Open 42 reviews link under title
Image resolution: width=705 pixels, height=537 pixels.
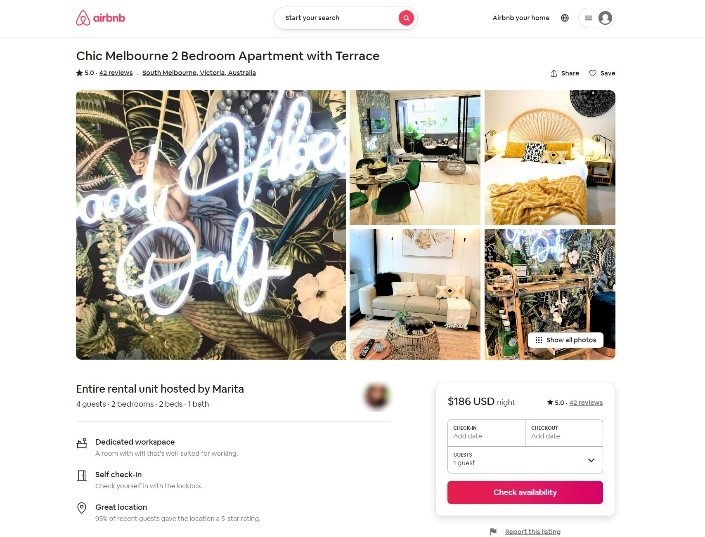coord(116,72)
